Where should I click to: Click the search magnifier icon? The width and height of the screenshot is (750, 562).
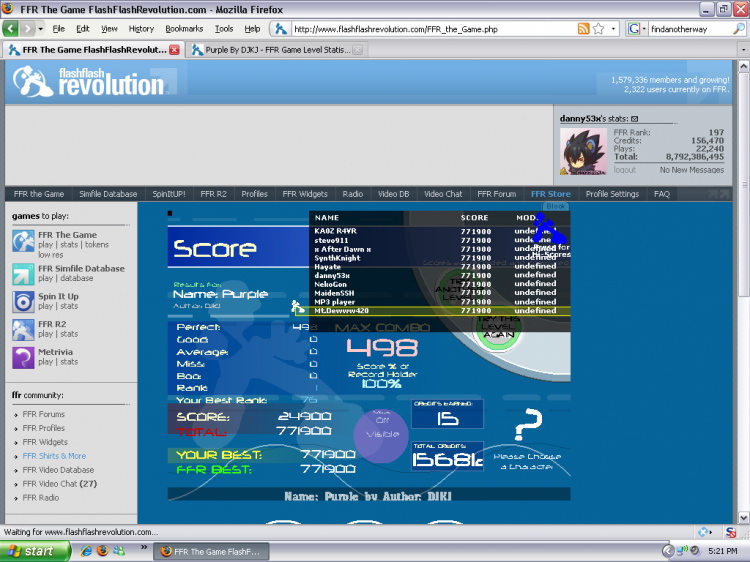click(739, 29)
